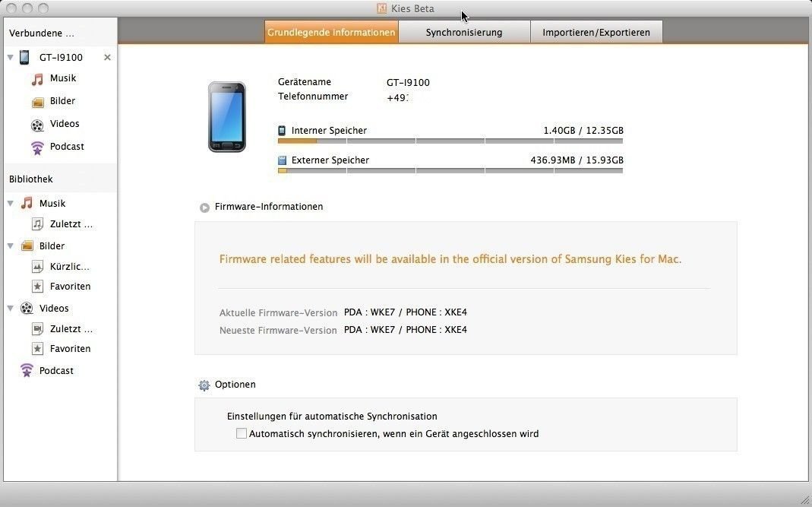The height and width of the screenshot is (507, 812).
Task: Open Videos on the connected device
Action: click(x=65, y=124)
